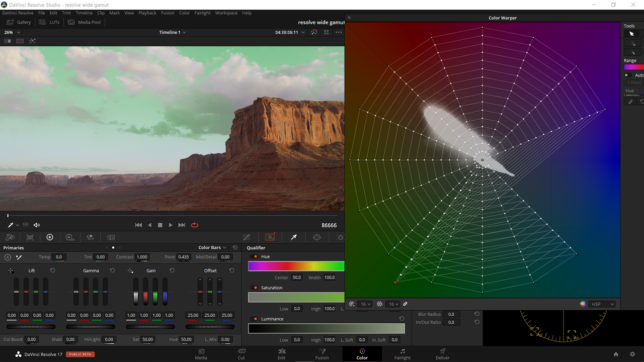Image resolution: width=644 pixels, height=362 pixels.
Task: Click the auto balance A button
Action: click(x=8, y=257)
